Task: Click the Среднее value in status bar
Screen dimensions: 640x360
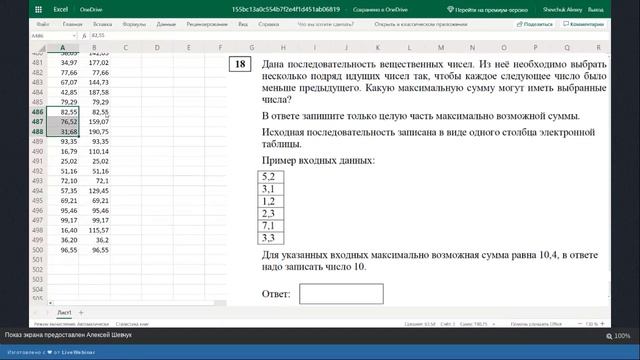Action: coord(420,324)
